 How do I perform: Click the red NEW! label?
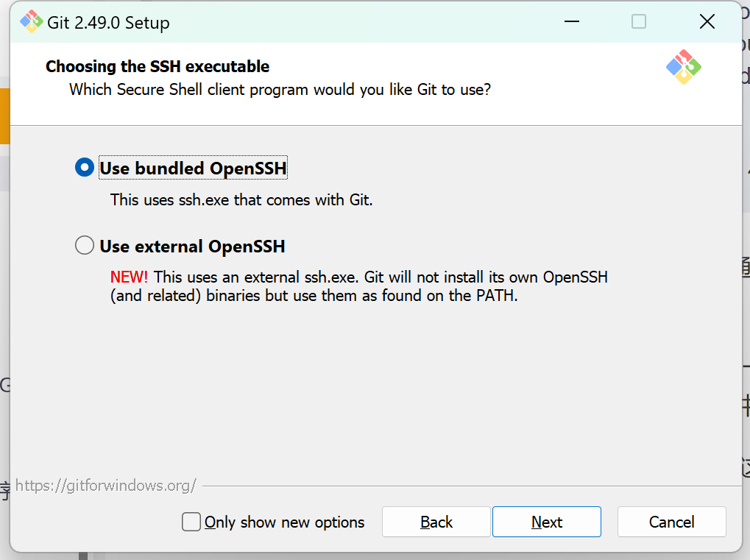click(x=129, y=277)
